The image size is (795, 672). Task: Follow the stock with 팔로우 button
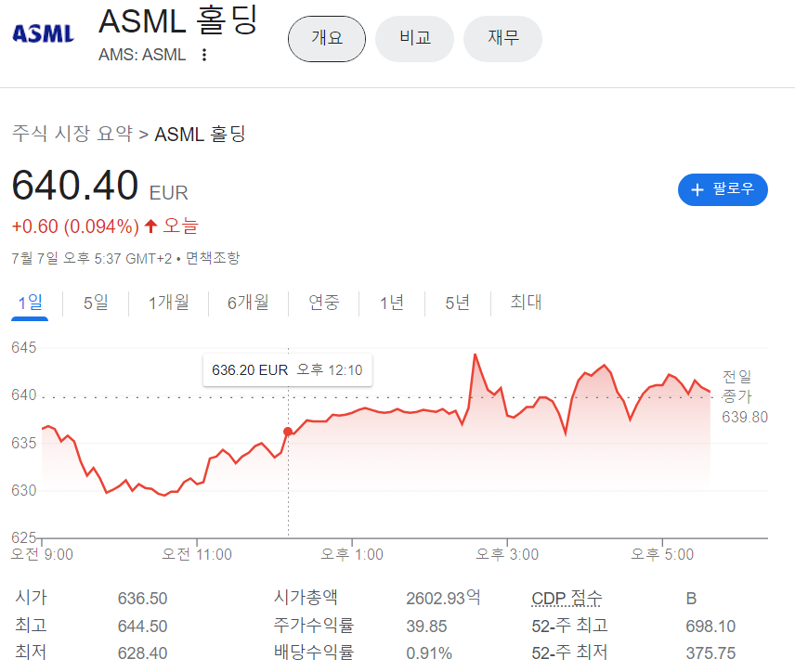(x=723, y=189)
